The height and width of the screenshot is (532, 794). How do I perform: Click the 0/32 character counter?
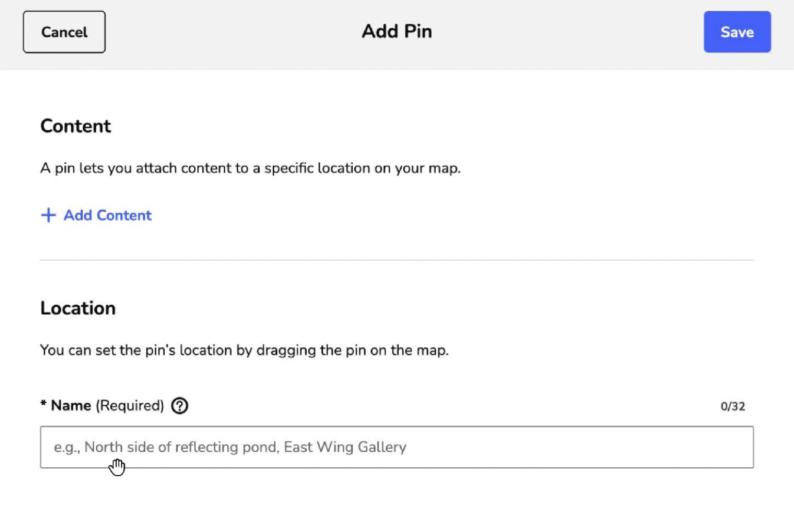coord(733,406)
